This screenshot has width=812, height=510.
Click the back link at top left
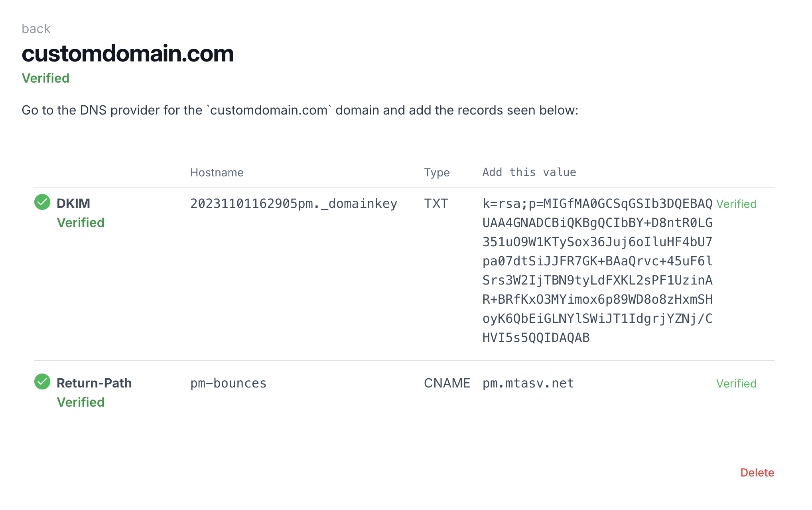point(36,28)
